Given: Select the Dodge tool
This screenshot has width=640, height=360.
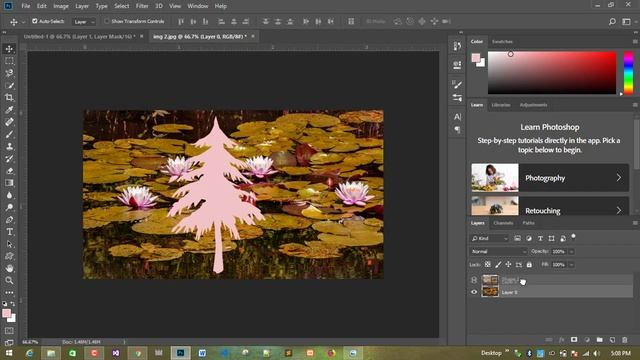Looking at the screenshot, I should coord(9,207).
